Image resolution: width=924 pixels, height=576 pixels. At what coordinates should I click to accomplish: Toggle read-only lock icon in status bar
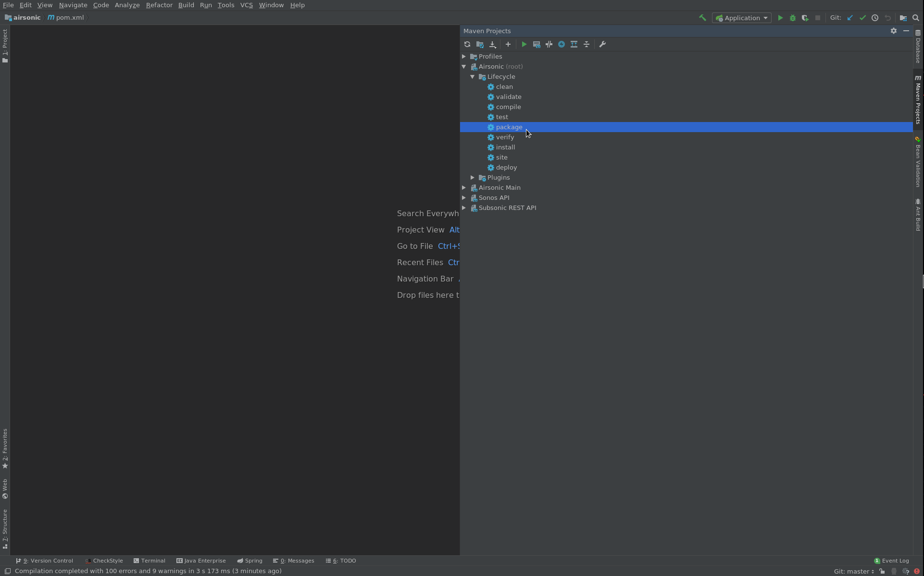[882, 571]
